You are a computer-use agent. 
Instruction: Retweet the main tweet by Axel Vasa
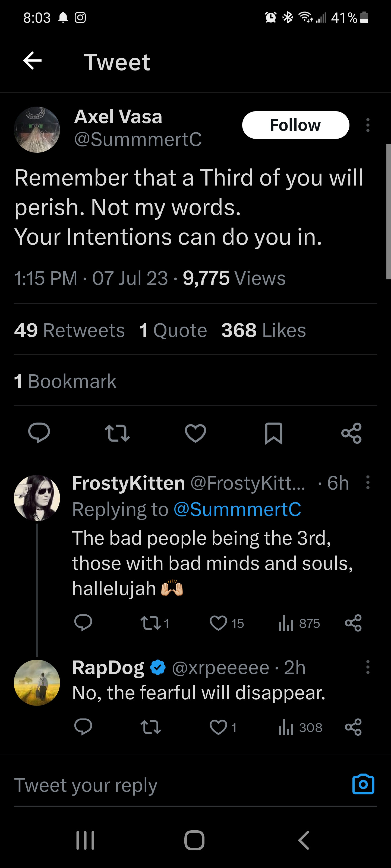(x=117, y=433)
